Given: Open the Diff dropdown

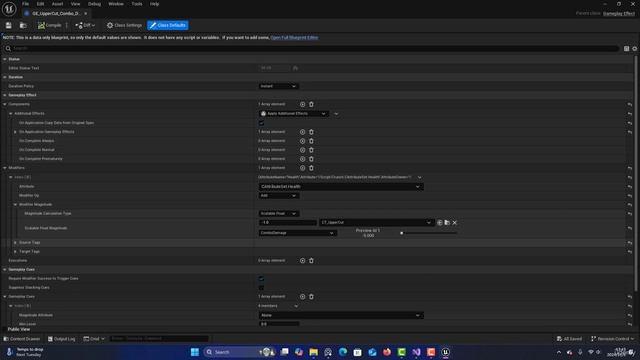Looking at the screenshot, I should tap(85, 25).
